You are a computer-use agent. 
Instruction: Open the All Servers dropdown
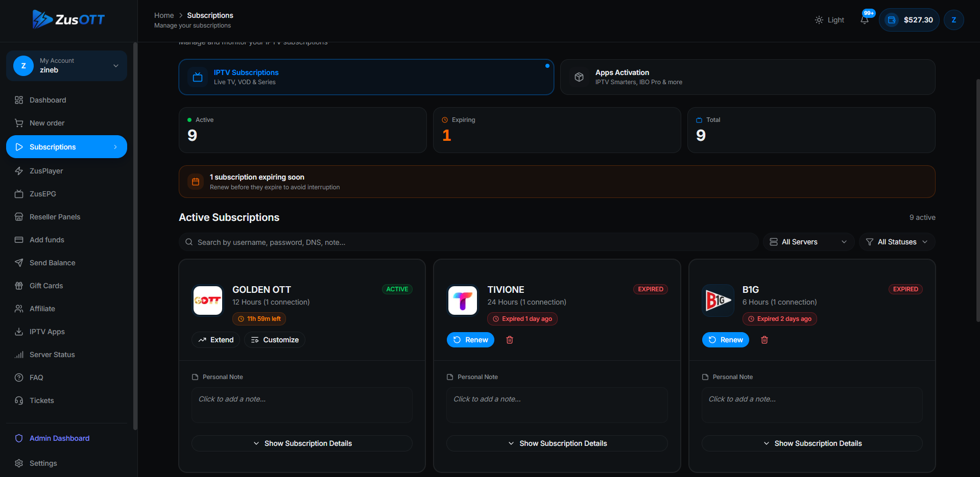(808, 242)
